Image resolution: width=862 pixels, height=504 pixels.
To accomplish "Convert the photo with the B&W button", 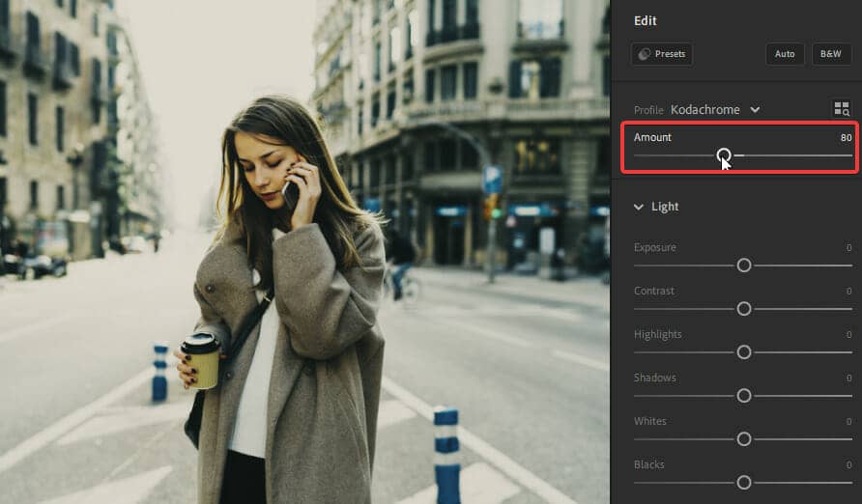I will click(x=831, y=54).
